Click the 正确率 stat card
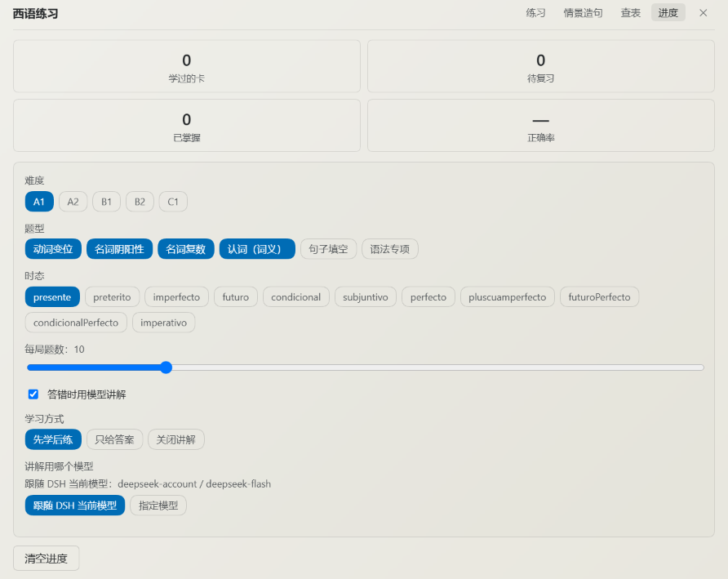728x579 pixels. 541,126
